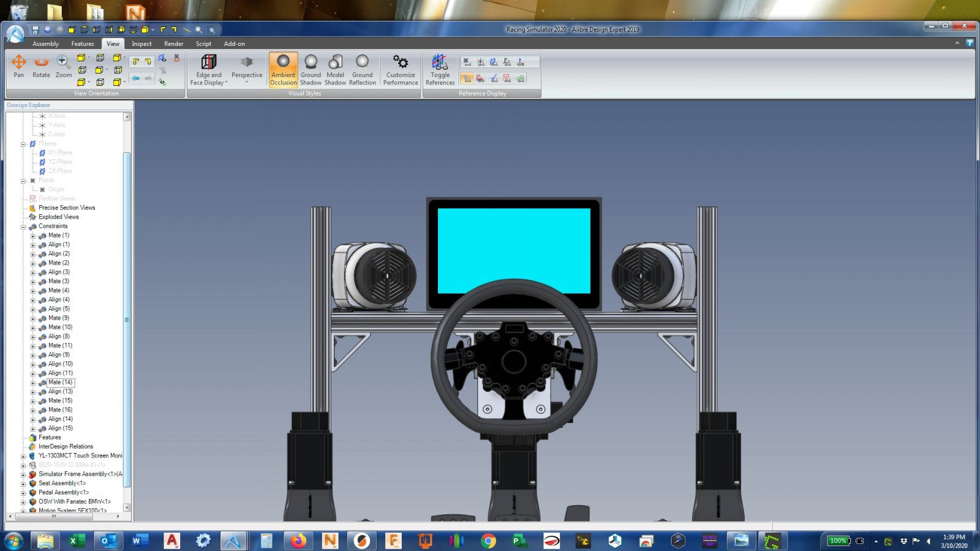The image size is (980, 551).
Task: Open the Render ribbon tab
Action: [173, 44]
